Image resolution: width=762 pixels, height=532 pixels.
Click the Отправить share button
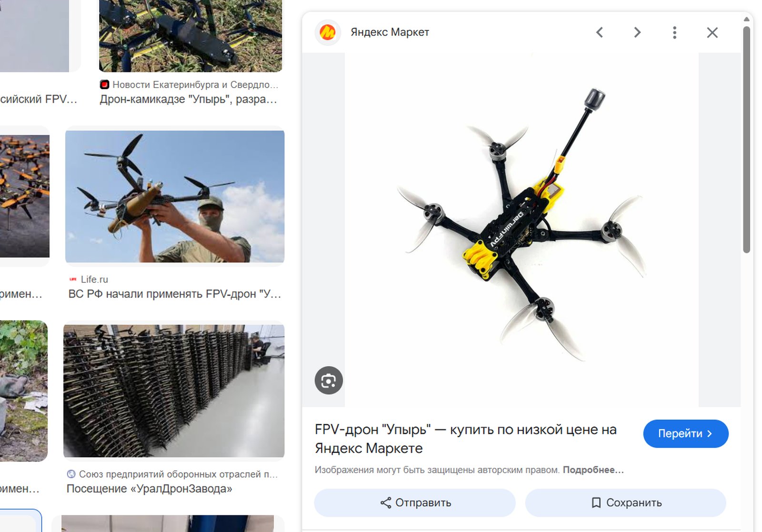click(415, 502)
